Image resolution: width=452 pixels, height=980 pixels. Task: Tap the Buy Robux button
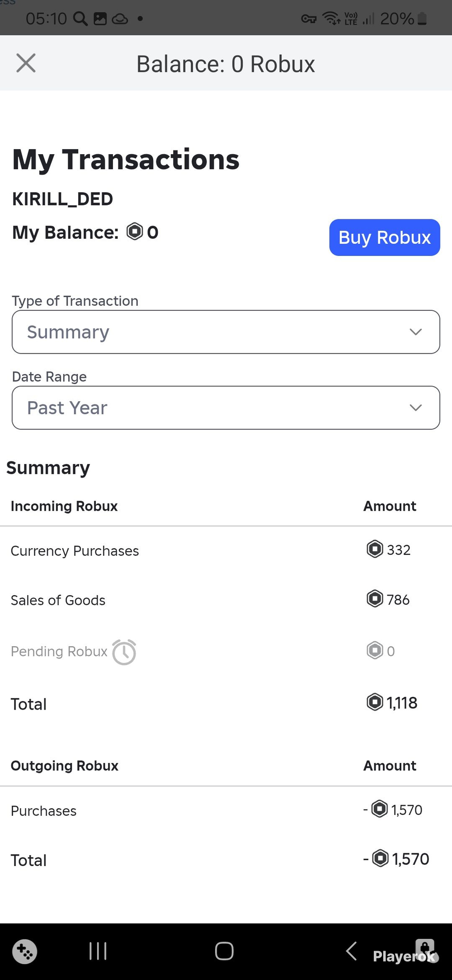click(x=385, y=237)
